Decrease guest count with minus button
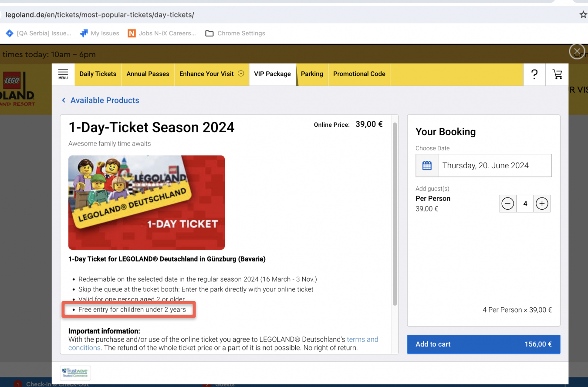The image size is (588, 387). click(507, 204)
